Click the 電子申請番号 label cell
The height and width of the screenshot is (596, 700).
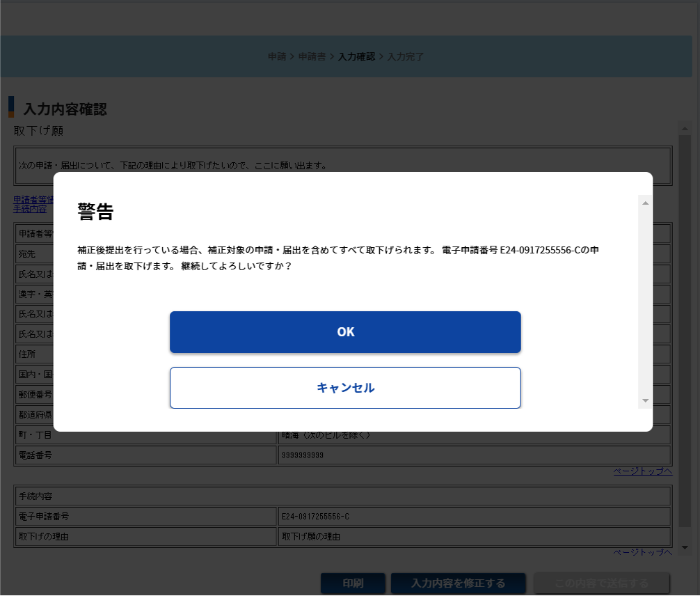click(x=145, y=517)
